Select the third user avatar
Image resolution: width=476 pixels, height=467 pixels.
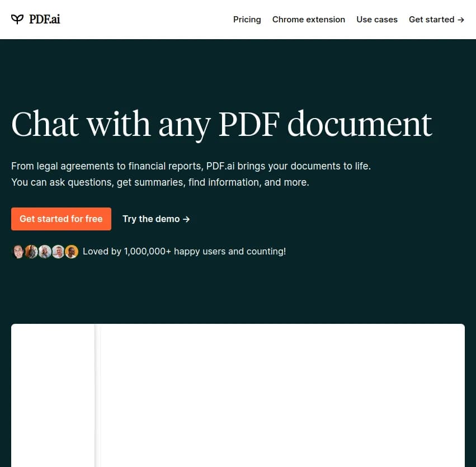[45, 252]
